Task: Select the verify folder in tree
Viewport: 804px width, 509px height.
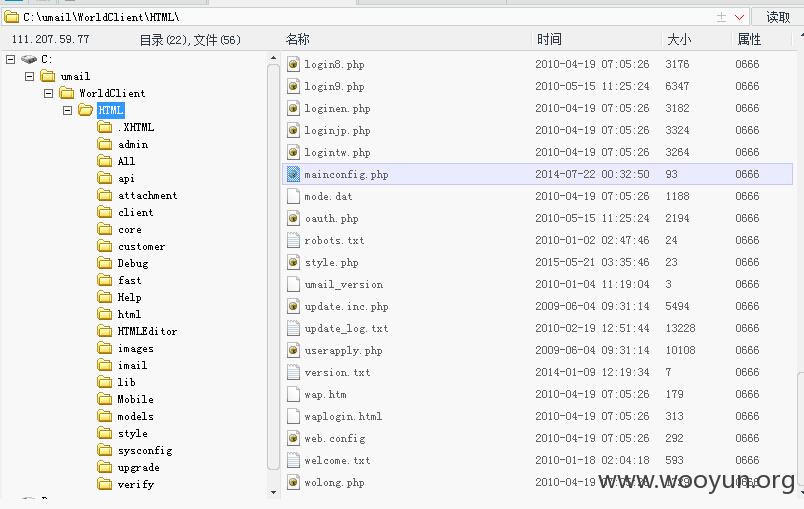Action: tap(135, 484)
